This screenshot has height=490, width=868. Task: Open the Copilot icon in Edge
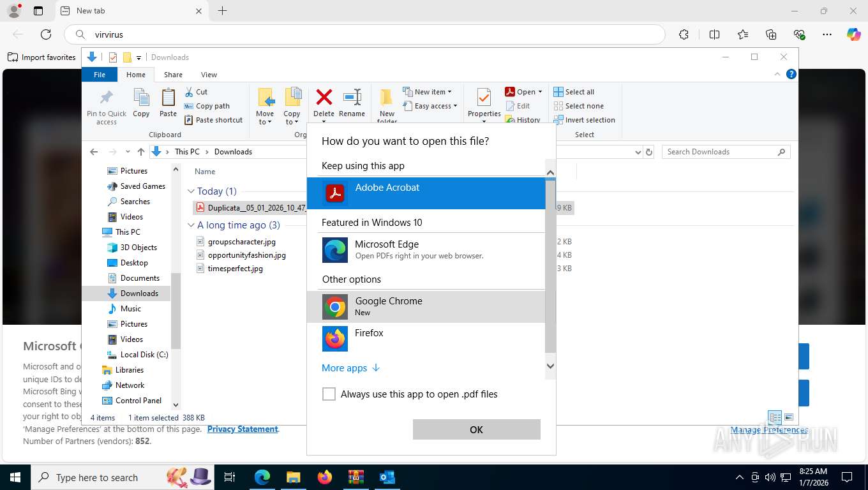click(x=853, y=34)
